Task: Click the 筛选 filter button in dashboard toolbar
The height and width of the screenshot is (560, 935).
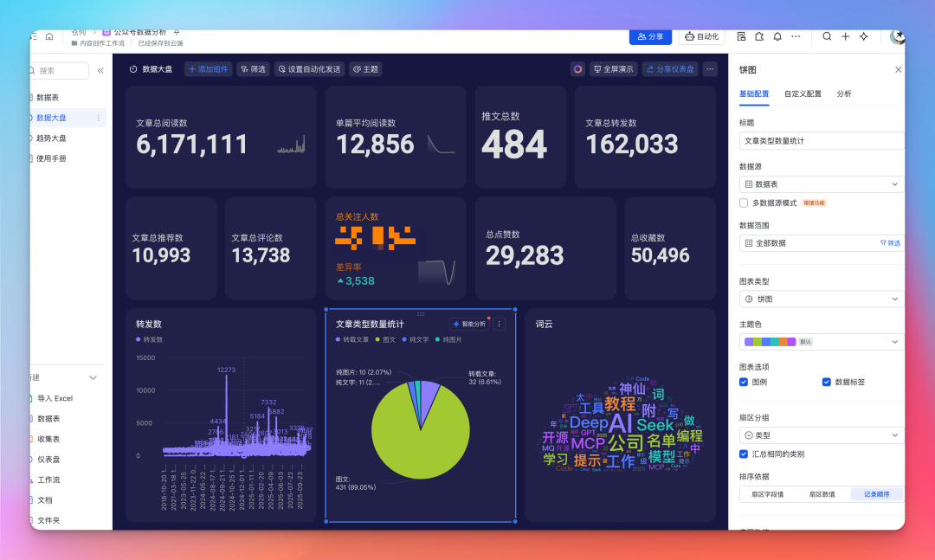Action: pos(254,69)
